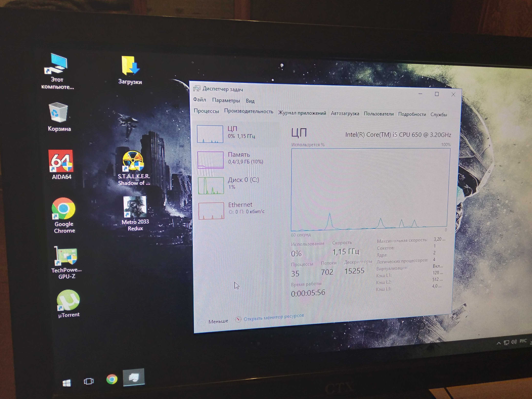
Task: Click the uptime value 0:00:05:56
Action: (x=308, y=293)
